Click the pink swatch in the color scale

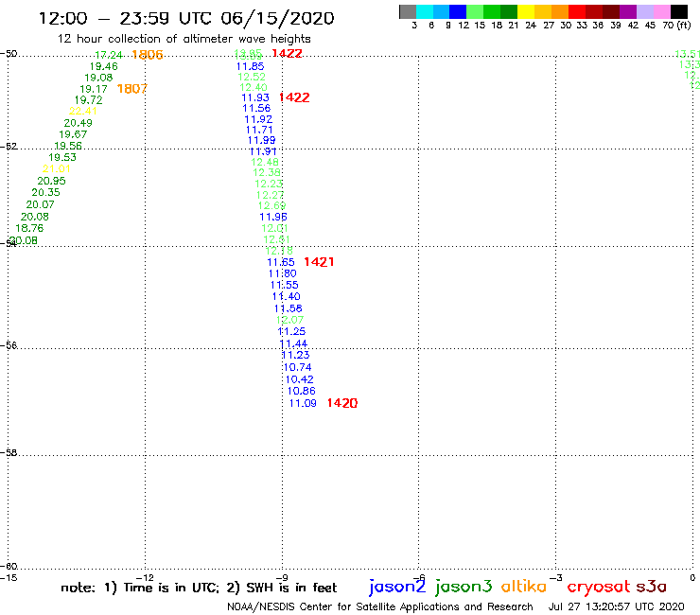coord(662,11)
